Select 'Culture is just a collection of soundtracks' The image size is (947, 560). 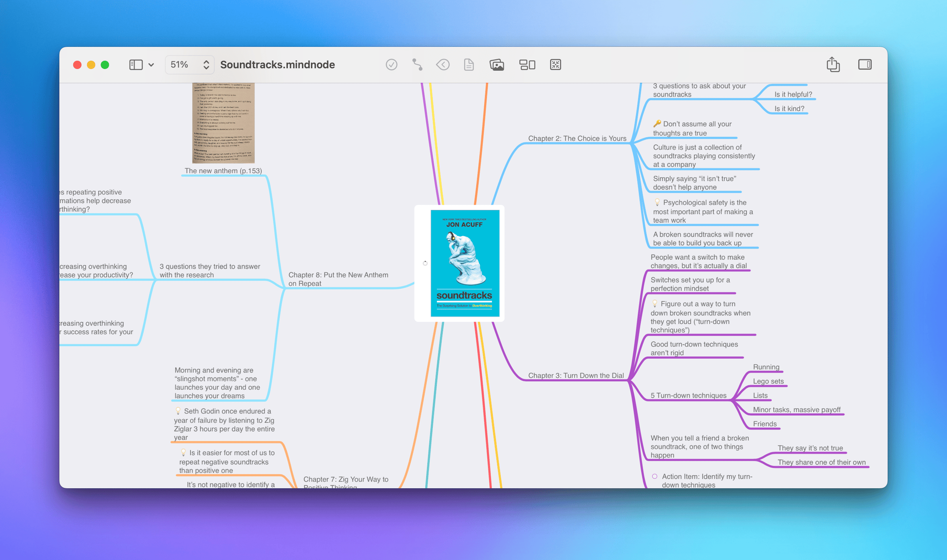coord(704,156)
